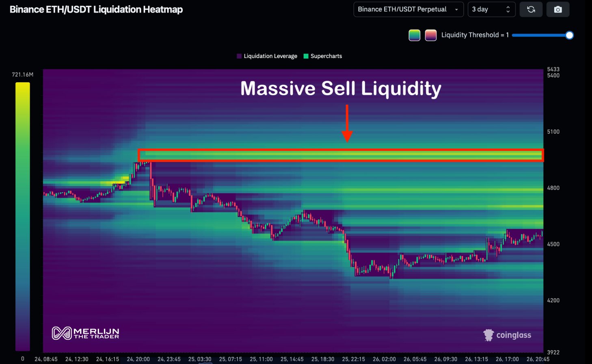Click the Binance ETH/USDT Liquidation Heatmap title
Image resolution: width=592 pixels, height=364 pixels.
[96, 9]
